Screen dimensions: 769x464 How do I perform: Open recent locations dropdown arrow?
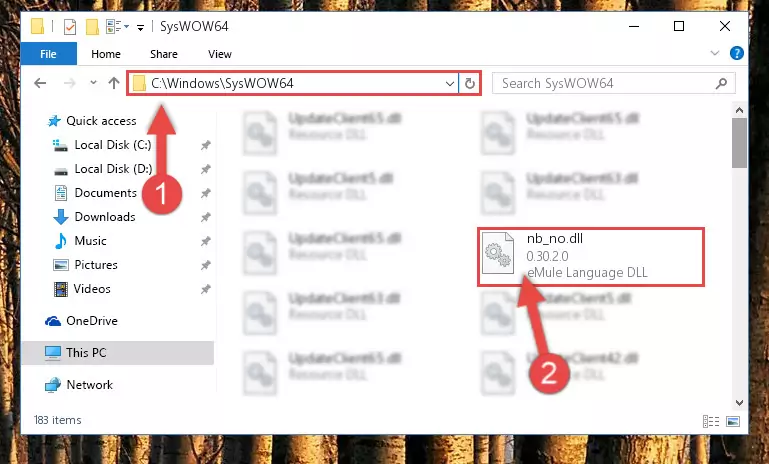pyautogui.click(x=93, y=83)
